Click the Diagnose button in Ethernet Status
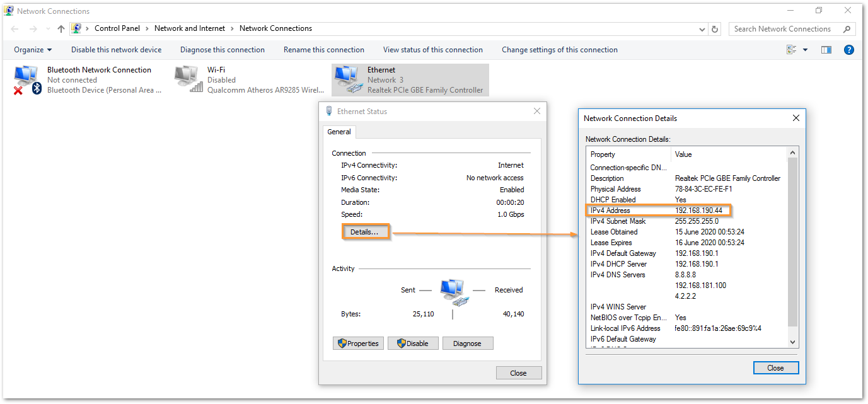The height and width of the screenshot is (404, 868). coord(467,343)
